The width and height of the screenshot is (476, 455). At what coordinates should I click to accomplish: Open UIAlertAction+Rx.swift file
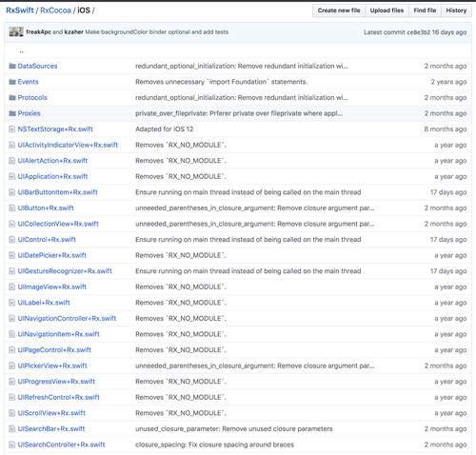click(x=52, y=161)
